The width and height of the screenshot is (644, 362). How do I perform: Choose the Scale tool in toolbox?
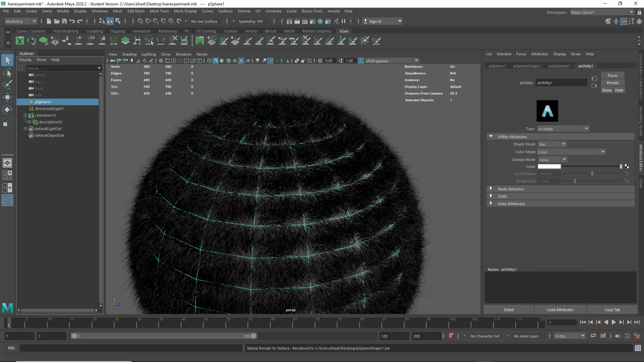tap(7, 122)
